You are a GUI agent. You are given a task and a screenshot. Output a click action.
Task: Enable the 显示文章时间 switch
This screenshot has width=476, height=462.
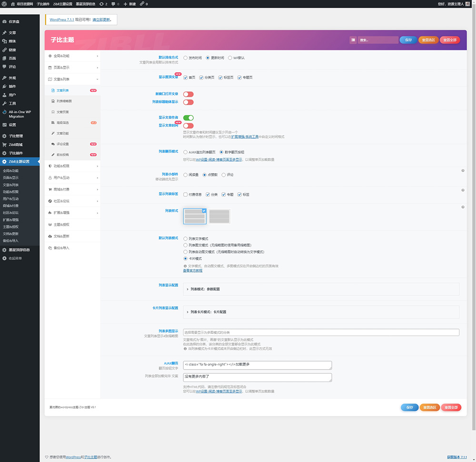pyautogui.click(x=188, y=126)
